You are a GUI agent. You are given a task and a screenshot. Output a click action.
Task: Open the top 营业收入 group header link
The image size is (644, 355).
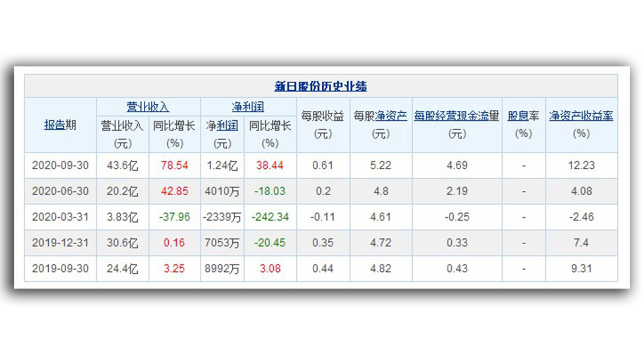pos(148,107)
